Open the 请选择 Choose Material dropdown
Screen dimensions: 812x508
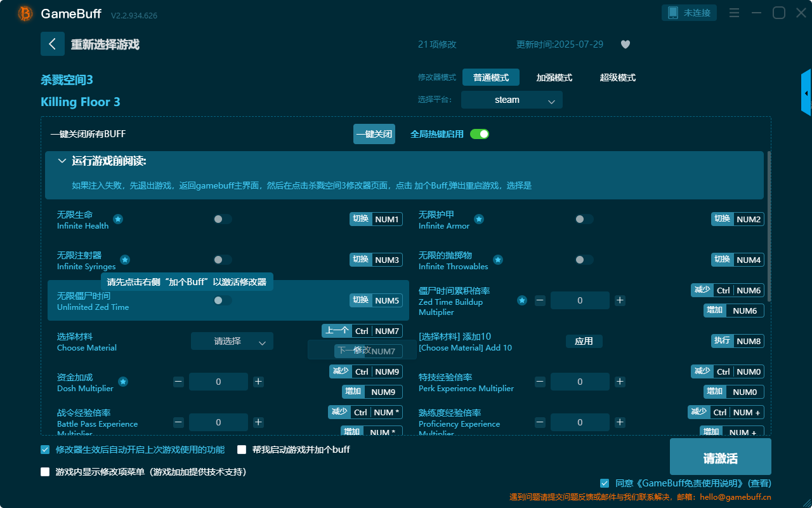click(232, 340)
